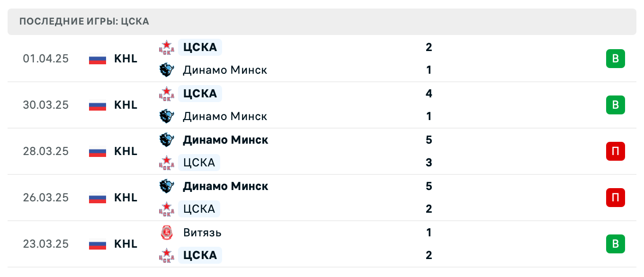The height and width of the screenshot is (277, 644).
Task: Click CSKA logo in 26.03.25 match
Action: (x=167, y=209)
